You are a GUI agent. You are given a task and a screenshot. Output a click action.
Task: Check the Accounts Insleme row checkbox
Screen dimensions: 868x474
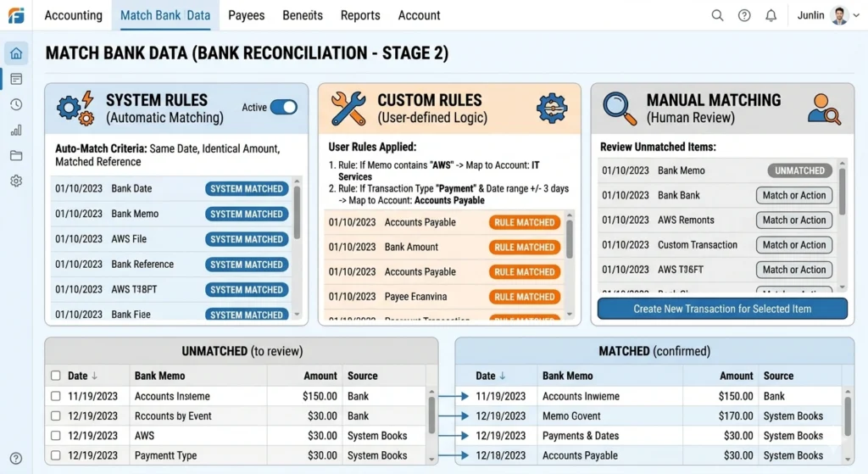(55, 396)
